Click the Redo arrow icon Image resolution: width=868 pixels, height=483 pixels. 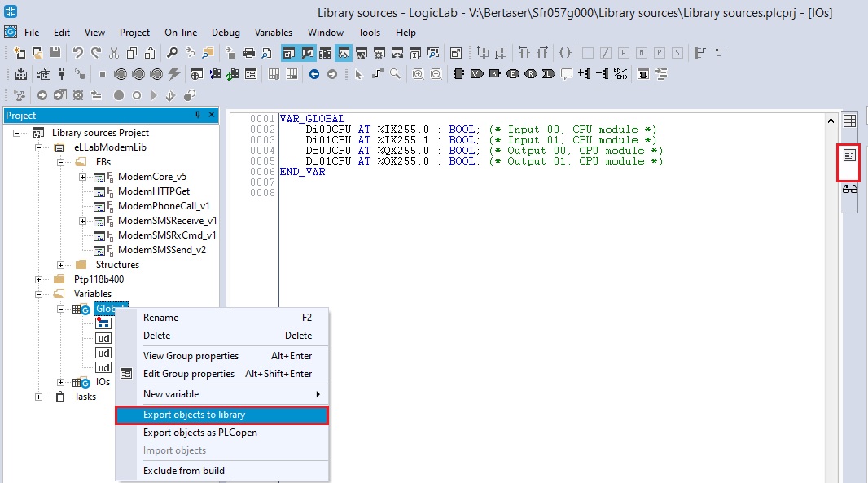pos(96,53)
